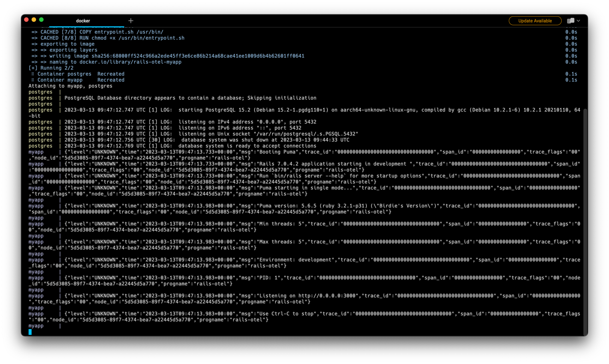Click the blinking terminal cursor at the bottom
Image resolution: width=609 pixels, height=364 pixels.
click(30, 332)
